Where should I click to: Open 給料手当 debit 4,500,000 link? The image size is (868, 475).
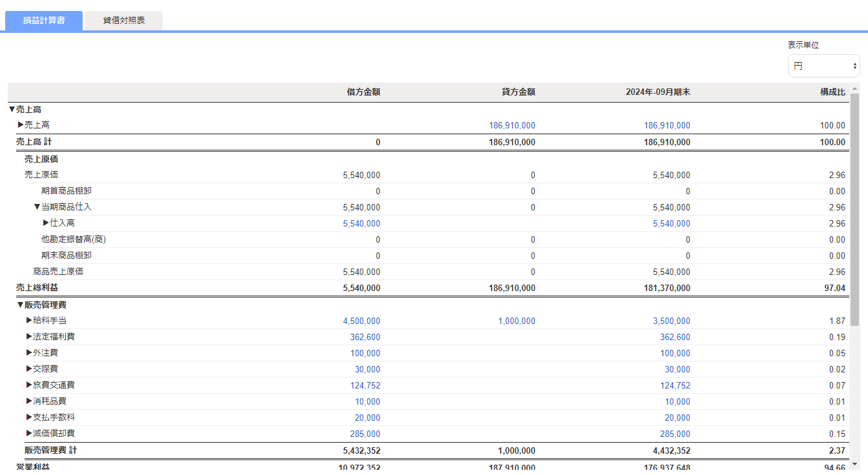click(362, 321)
